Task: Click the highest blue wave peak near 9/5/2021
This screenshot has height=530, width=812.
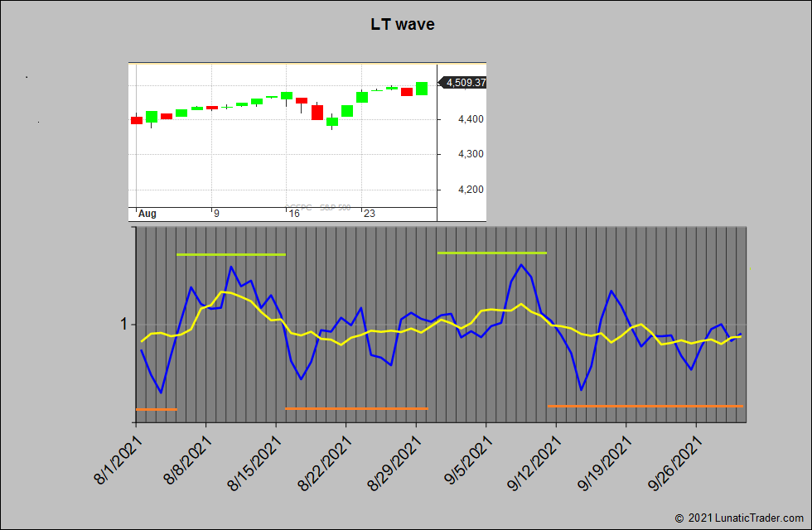Action: click(520, 263)
